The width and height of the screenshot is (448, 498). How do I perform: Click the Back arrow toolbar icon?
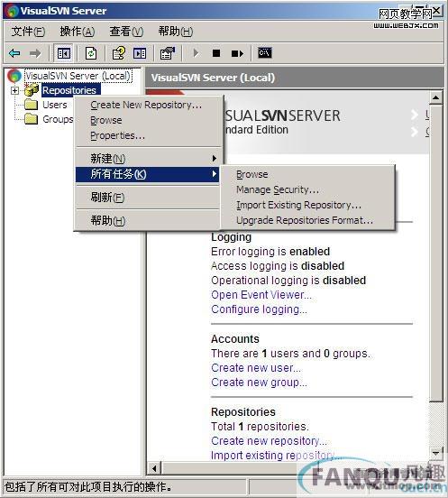[x=14, y=53]
